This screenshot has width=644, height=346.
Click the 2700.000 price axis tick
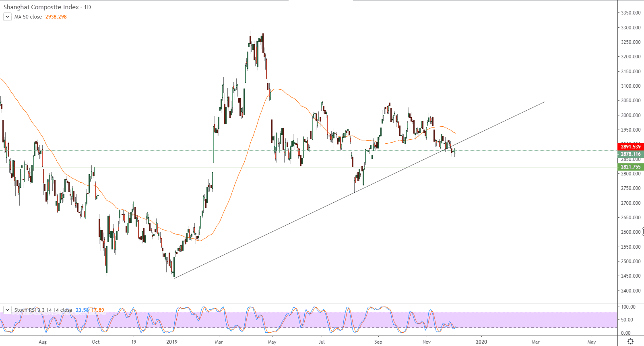(x=631, y=203)
